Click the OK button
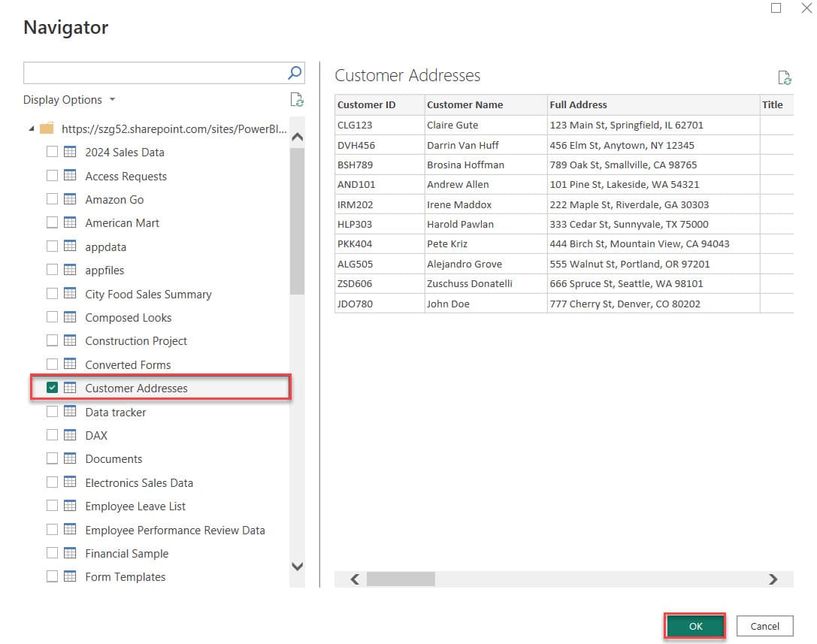817x644 pixels. pyautogui.click(x=694, y=625)
